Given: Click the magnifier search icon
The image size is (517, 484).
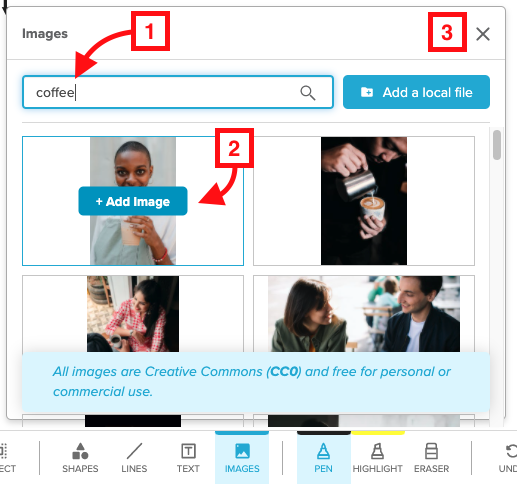Looking at the screenshot, I should coord(307,93).
